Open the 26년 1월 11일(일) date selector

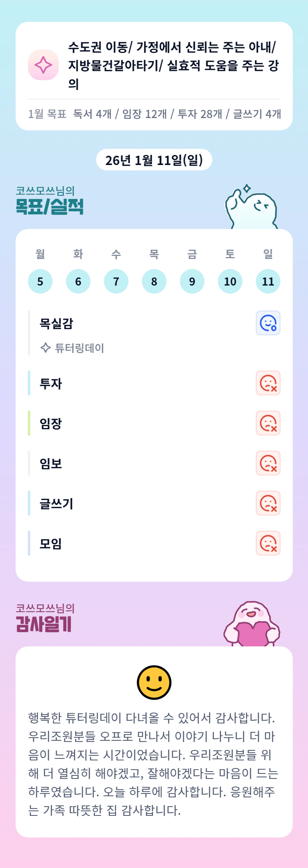(154, 160)
